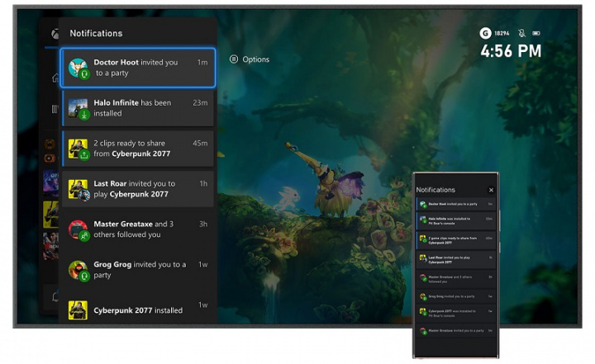Open the Cyberpunk 2077 installed notification
The width and height of the screenshot is (595, 364).
coord(138,310)
